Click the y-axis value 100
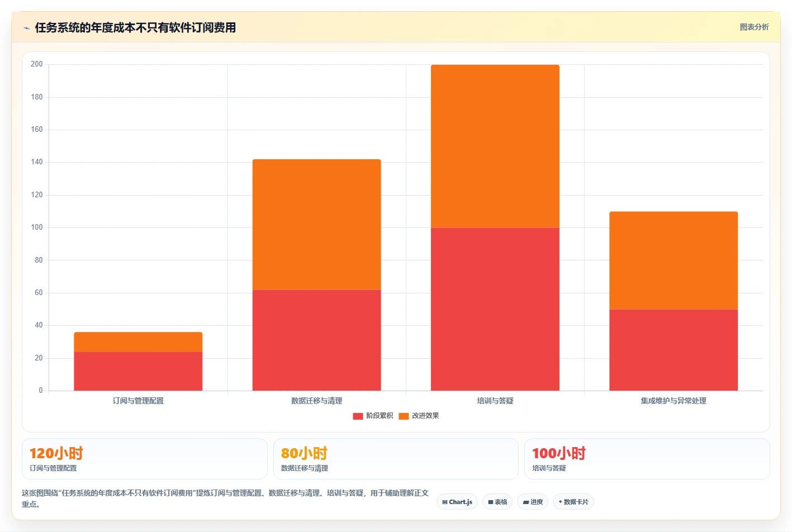Image resolution: width=792 pixels, height=532 pixels. [x=37, y=227]
